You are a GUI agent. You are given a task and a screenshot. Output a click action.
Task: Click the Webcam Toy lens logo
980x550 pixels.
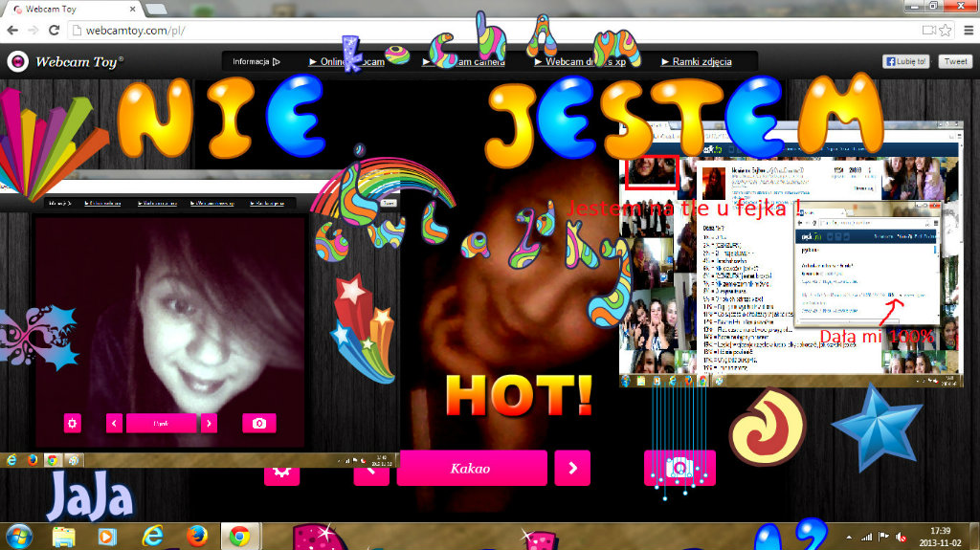17,61
